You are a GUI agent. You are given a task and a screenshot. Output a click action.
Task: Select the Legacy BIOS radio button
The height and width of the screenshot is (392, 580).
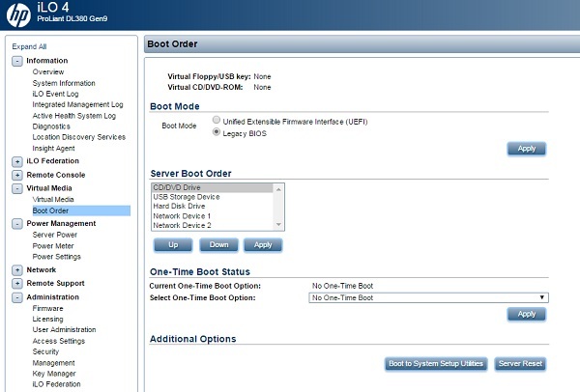click(217, 132)
